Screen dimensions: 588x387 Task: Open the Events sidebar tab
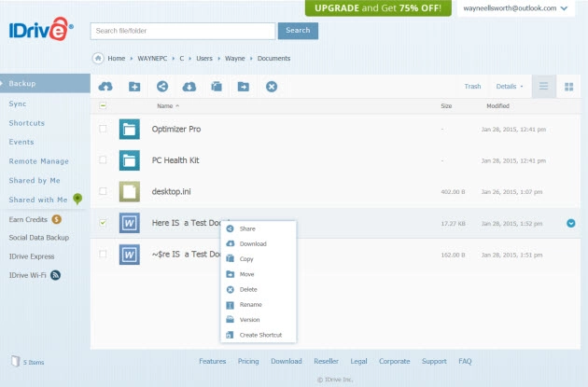click(21, 142)
